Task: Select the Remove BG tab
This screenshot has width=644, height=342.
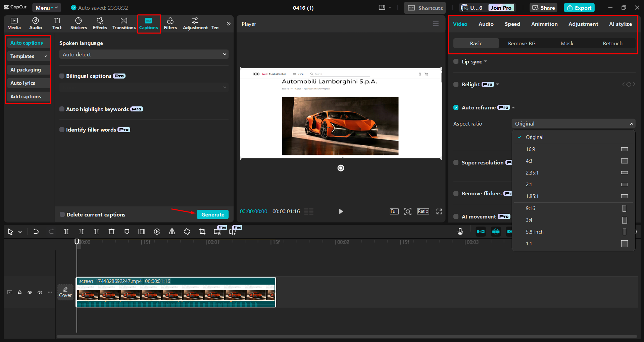Action: click(x=522, y=44)
